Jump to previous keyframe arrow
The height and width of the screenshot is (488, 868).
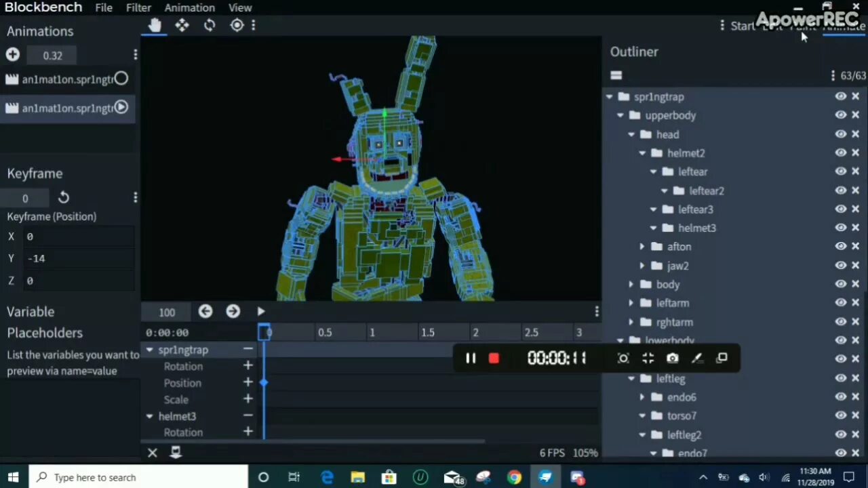(205, 311)
